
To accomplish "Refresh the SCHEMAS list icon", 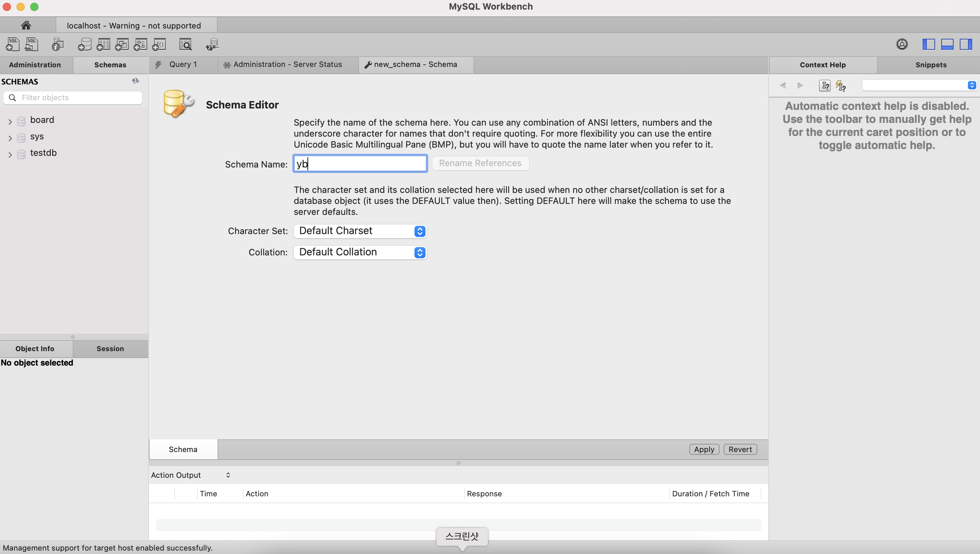I will (136, 81).
